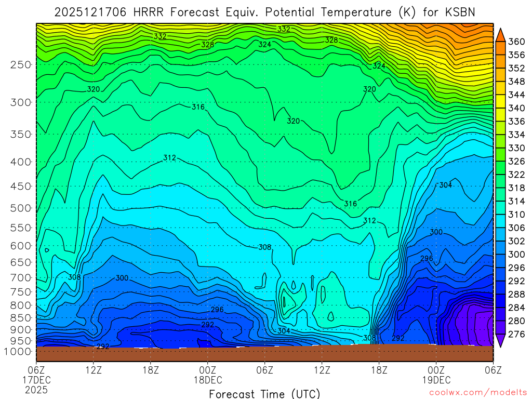Click the 280 colorbar value
Image resolution: width=532 pixels, height=399 pixels.
tap(516, 321)
